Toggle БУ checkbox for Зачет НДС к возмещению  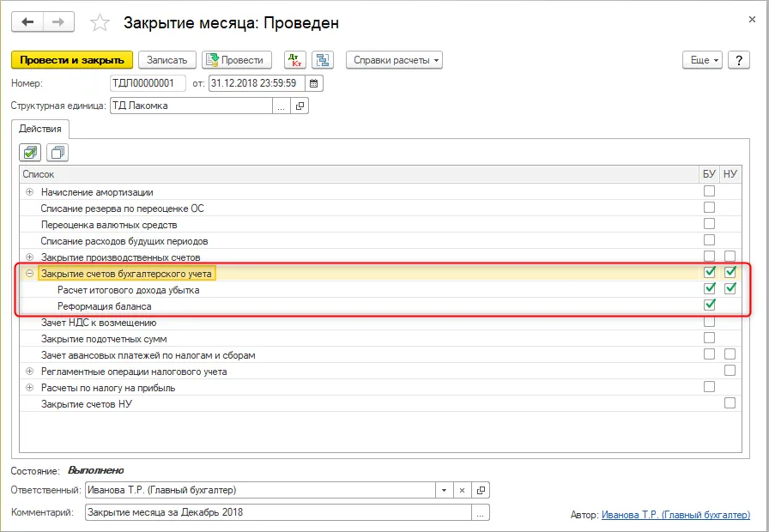coord(709,322)
